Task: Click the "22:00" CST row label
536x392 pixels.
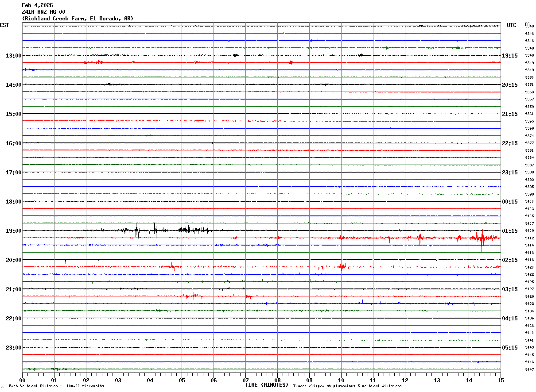Action: coord(14,319)
